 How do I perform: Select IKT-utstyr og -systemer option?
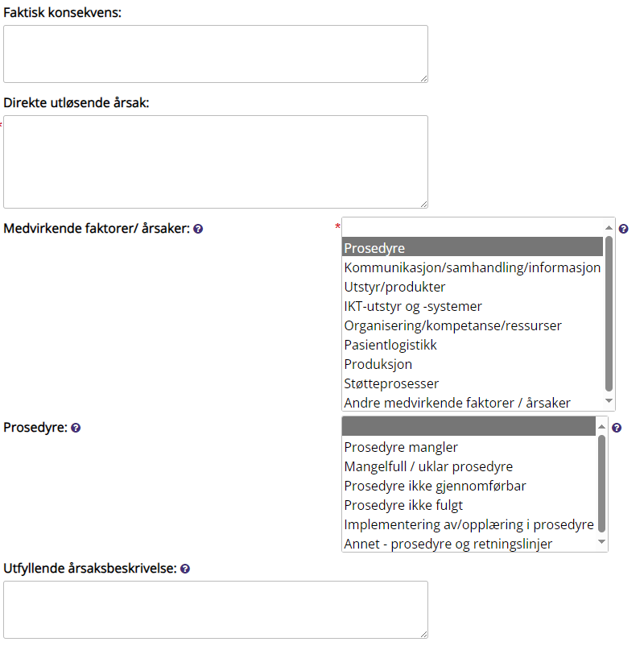click(413, 306)
